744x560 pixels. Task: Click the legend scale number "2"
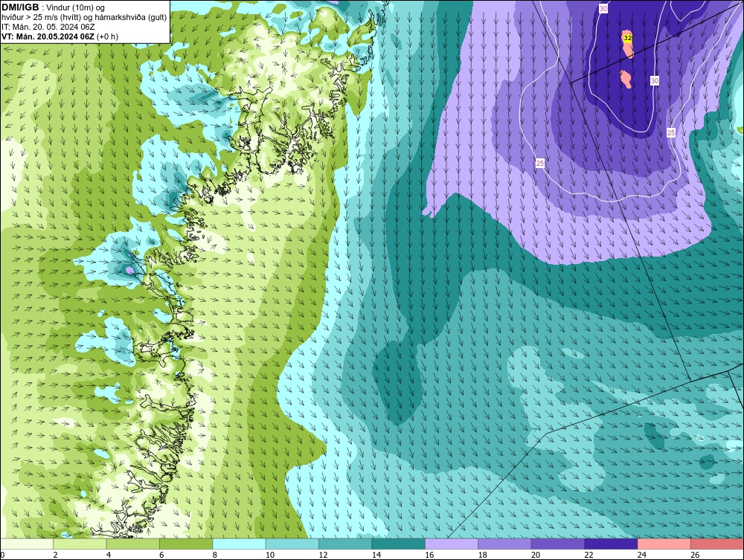point(56,555)
